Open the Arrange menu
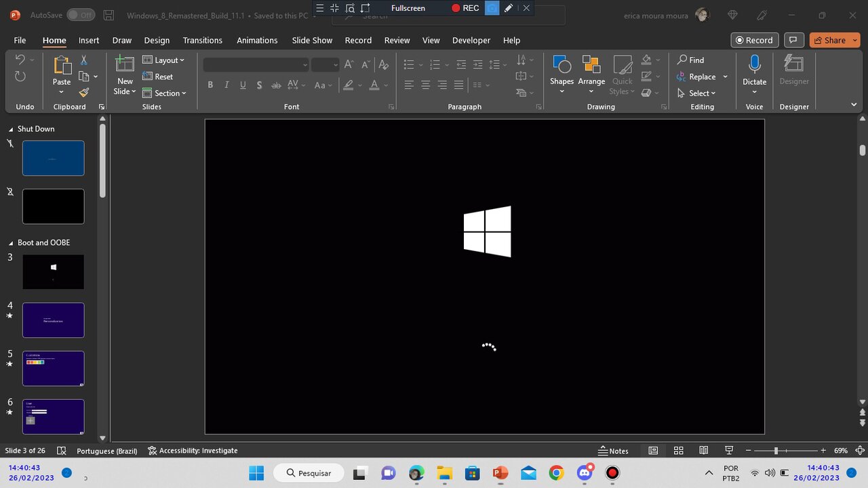Viewport: 868px width, 488px height. (x=591, y=75)
